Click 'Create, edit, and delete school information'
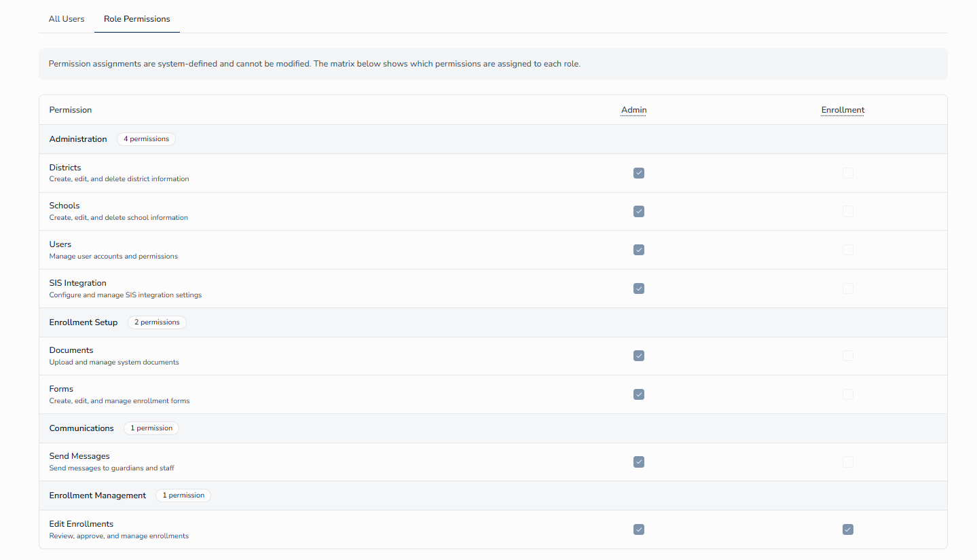 coord(119,218)
